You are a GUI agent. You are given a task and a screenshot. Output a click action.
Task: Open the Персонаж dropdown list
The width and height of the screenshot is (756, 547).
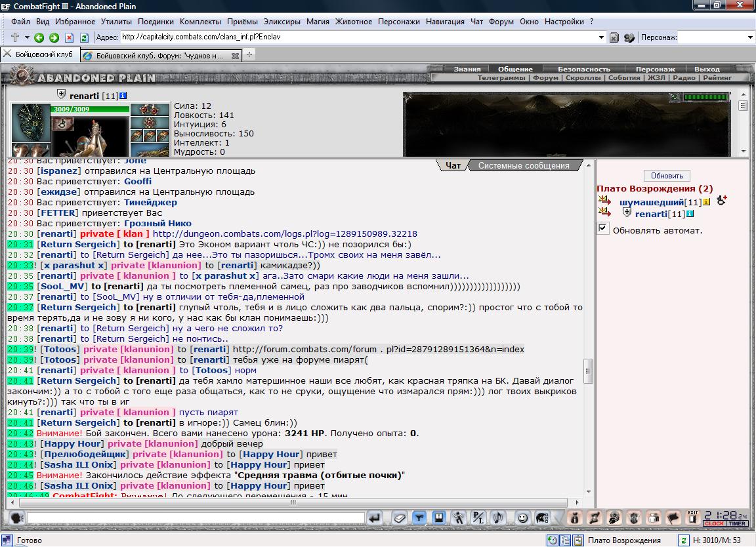(749, 37)
